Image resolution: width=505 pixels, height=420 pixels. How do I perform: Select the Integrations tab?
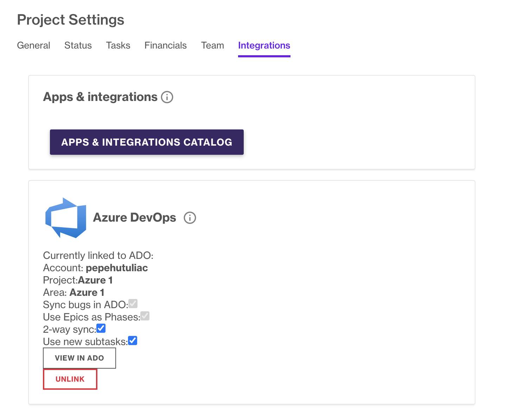coord(264,45)
